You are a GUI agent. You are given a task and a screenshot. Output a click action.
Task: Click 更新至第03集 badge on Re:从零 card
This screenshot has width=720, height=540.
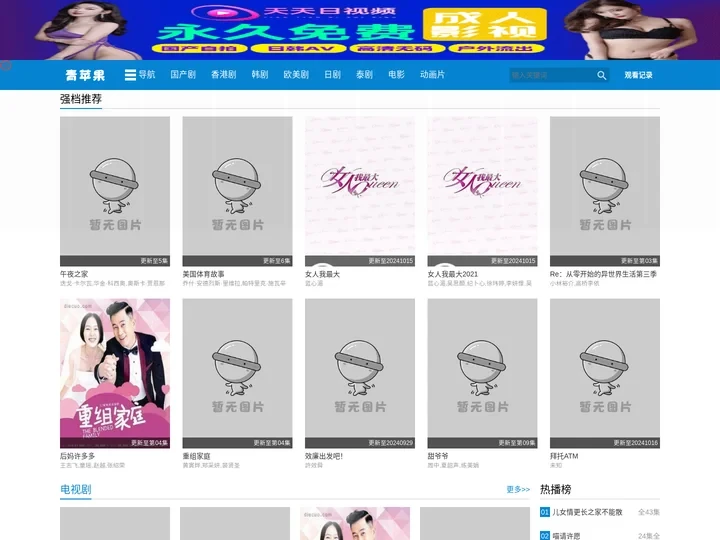tap(640, 261)
